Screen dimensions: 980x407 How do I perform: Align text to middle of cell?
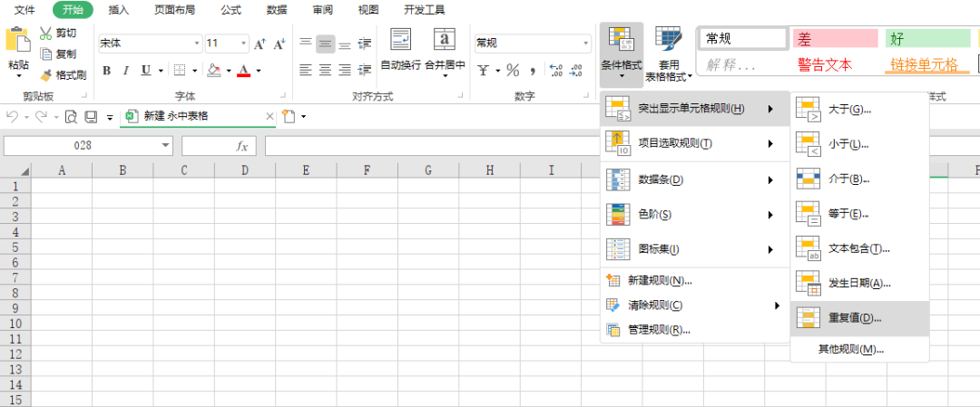coord(325,44)
